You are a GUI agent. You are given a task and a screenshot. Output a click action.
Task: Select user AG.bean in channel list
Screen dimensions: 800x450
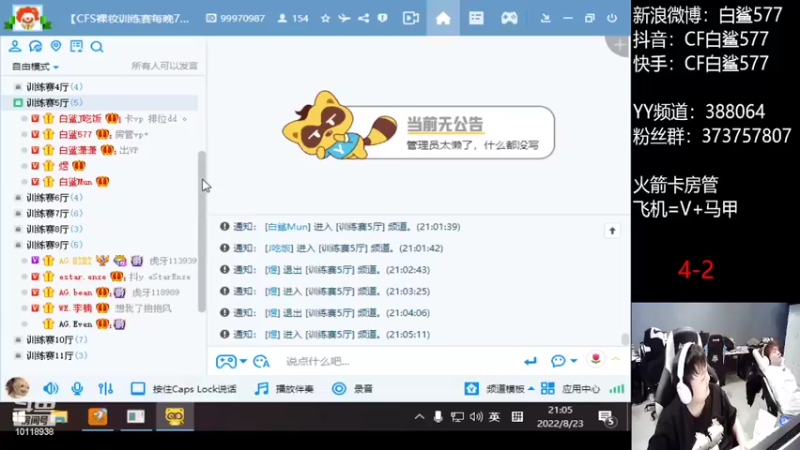pos(75,292)
